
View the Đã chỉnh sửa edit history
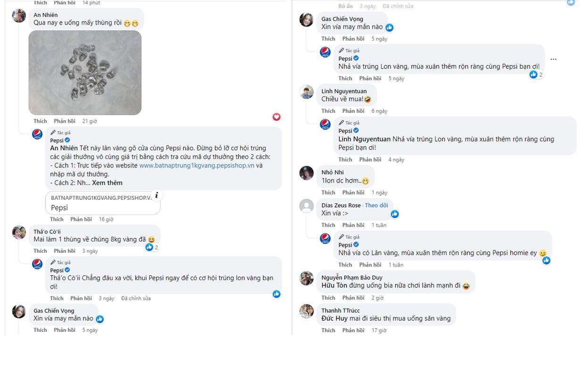click(135, 298)
